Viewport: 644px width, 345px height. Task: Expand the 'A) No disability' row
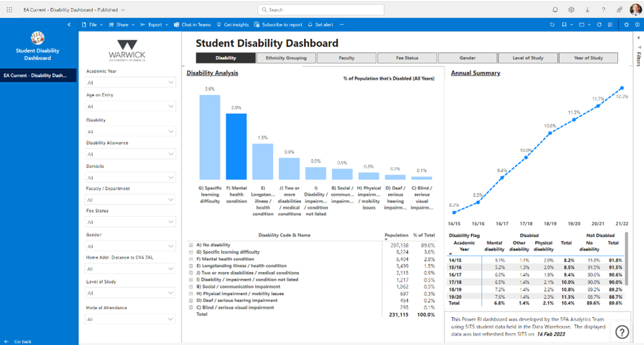[191, 245]
